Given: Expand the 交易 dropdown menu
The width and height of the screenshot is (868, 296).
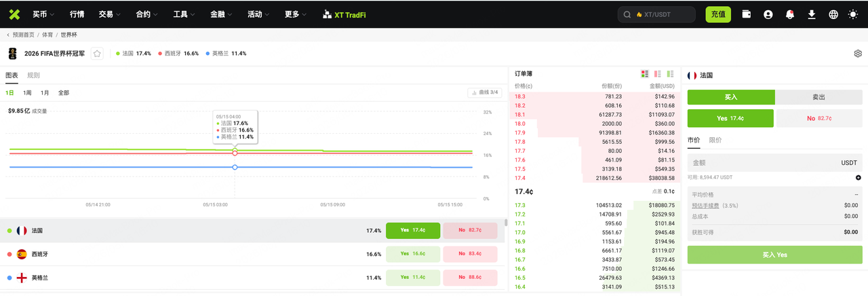Looking at the screenshot, I should [109, 14].
